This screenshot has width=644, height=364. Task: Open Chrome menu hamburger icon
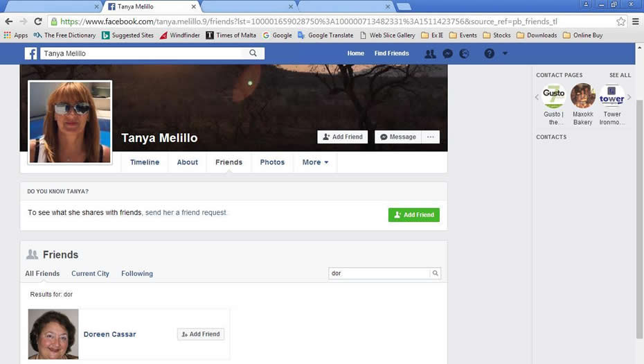636,21
